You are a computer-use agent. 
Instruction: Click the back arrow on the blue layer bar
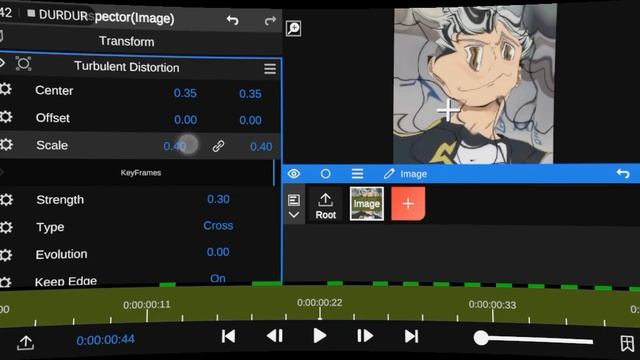(623, 173)
